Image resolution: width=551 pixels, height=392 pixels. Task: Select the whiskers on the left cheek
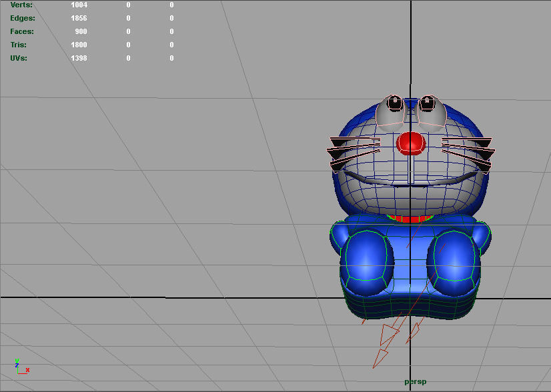coord(354,154)
